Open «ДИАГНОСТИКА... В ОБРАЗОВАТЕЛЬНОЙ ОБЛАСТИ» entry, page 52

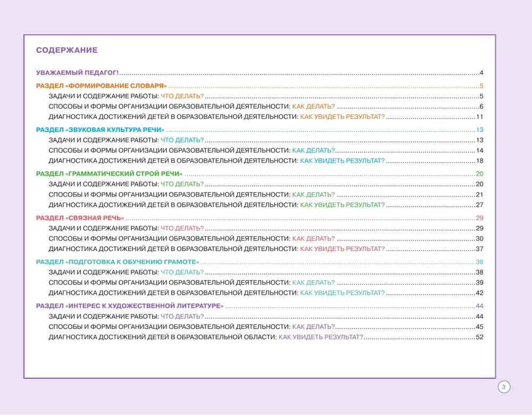(205, 337)
